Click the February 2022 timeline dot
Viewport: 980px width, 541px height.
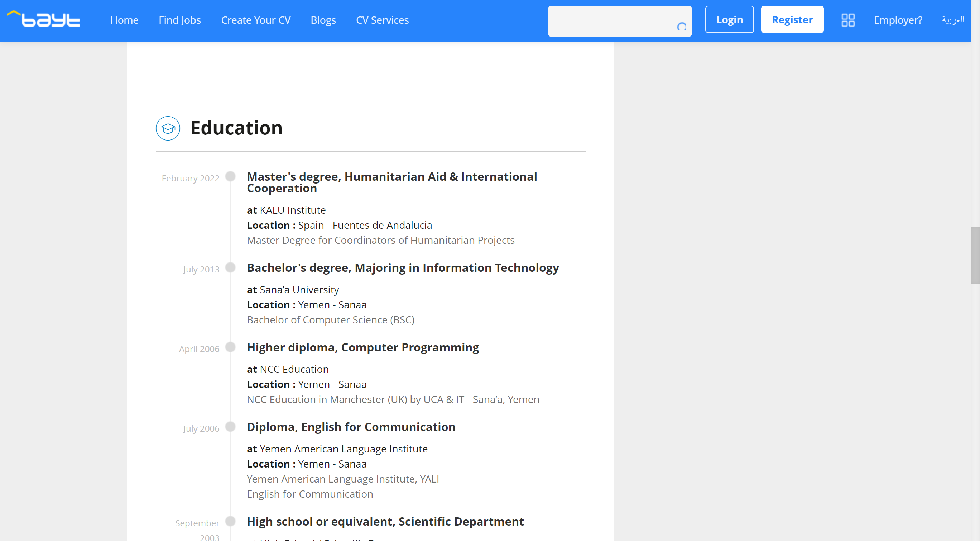230,176
